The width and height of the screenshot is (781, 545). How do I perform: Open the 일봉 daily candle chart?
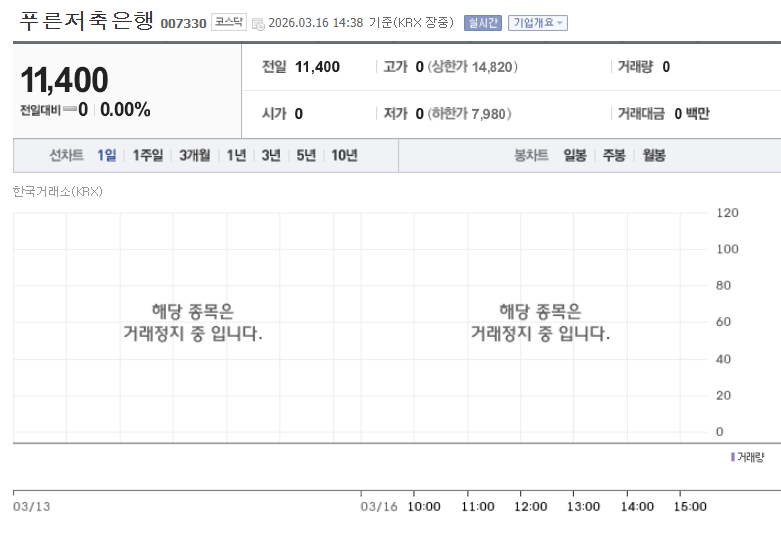coord(575,155)
